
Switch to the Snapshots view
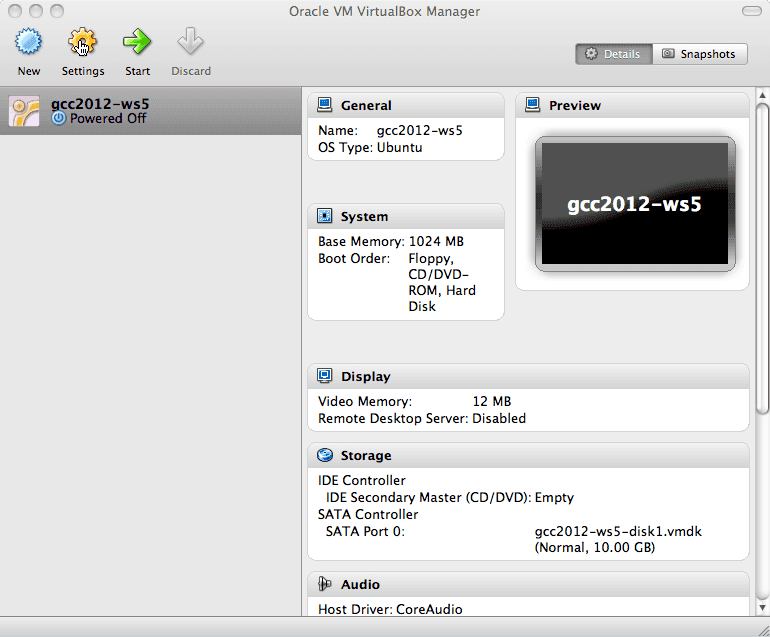(699, 54)
